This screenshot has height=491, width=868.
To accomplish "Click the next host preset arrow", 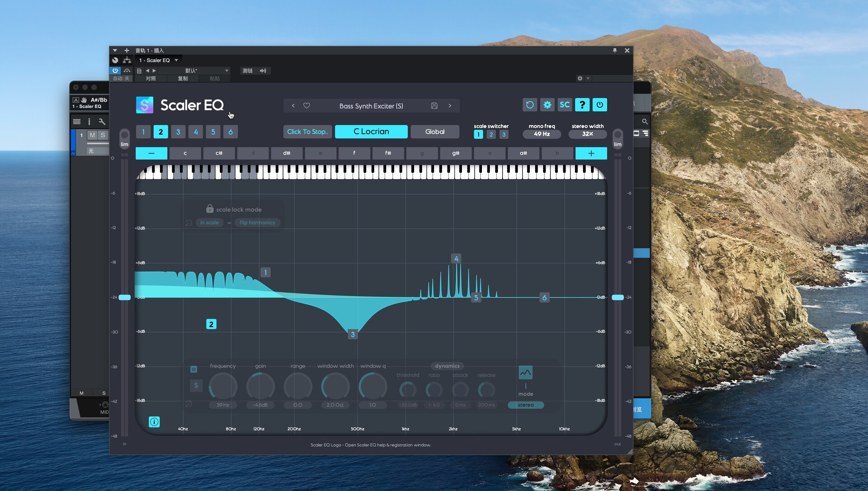I will point(154,71).
